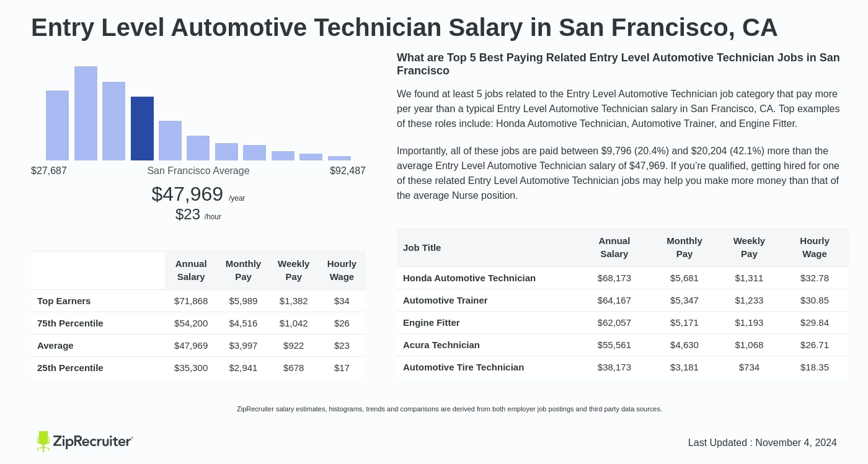This screenshot has height=464, width=868.
Task: Select the 75th Percentile row label
Action: point(70,323)
